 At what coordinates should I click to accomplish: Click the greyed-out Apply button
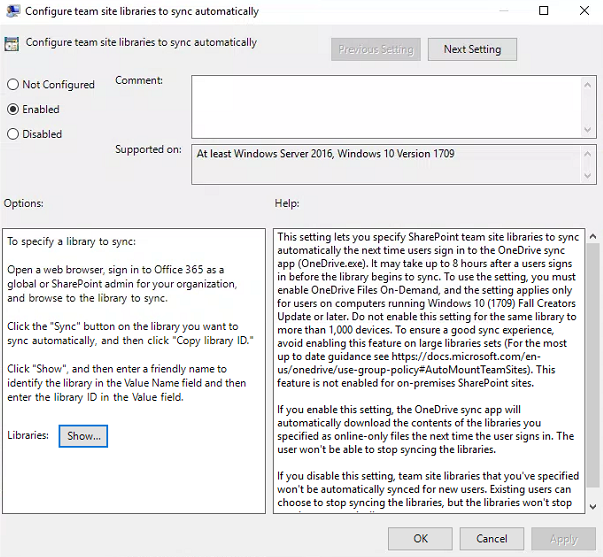click(563, 538)
